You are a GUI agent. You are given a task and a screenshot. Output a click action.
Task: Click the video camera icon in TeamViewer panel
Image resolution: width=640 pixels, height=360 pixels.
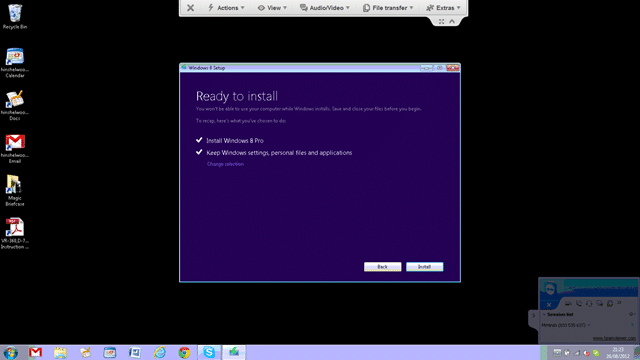pos(568,303)
